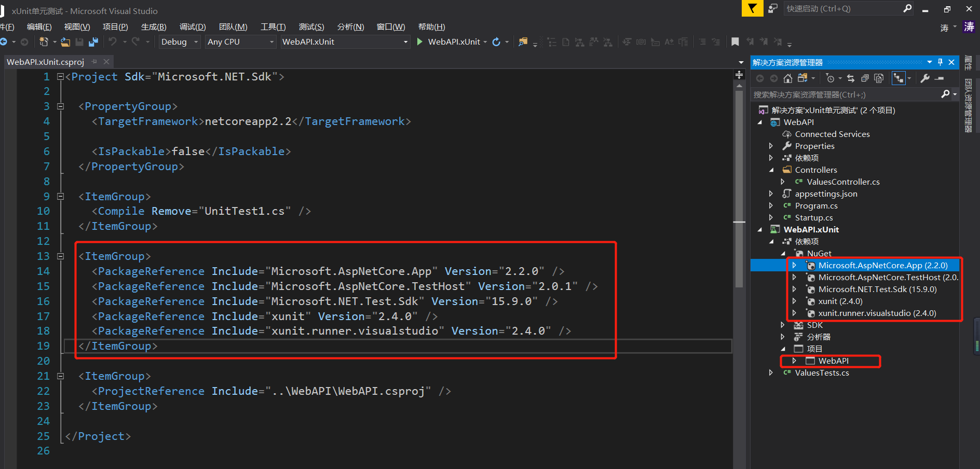Image resolution: width=980 pixels, height=469 pixels.
Task: Click the Save All toolbar icon
Action: point(93,42)
